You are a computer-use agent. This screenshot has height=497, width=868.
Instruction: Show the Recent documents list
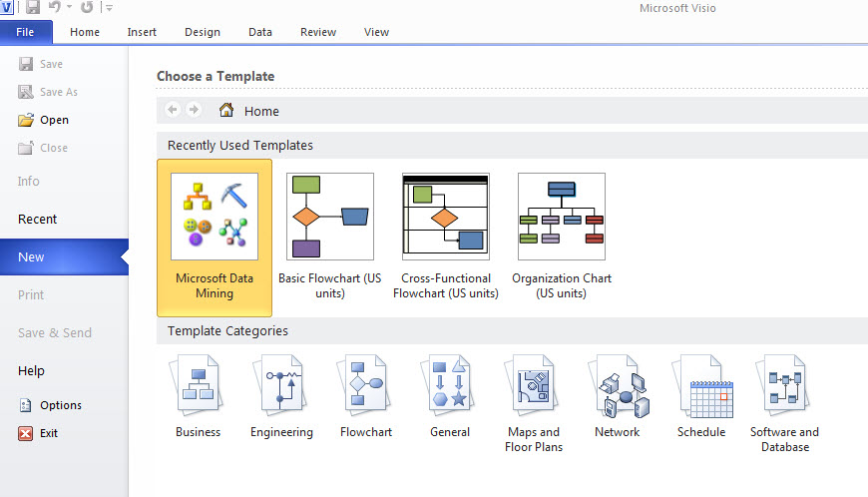tap(38, 220)
